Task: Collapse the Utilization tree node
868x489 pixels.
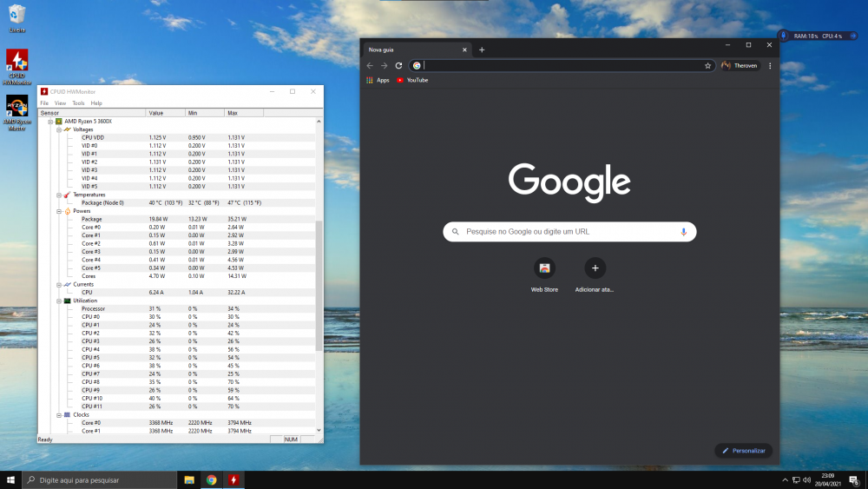Action: tap(59, 301)
